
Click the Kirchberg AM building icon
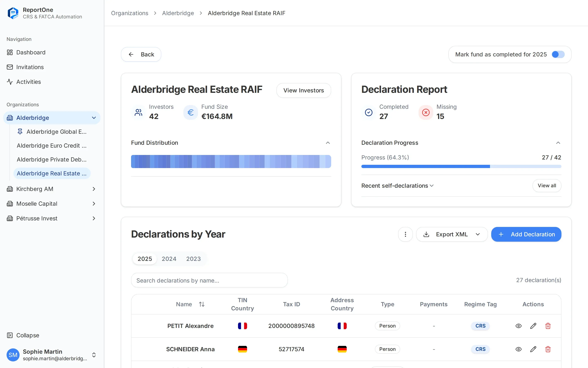pos(10,189)
